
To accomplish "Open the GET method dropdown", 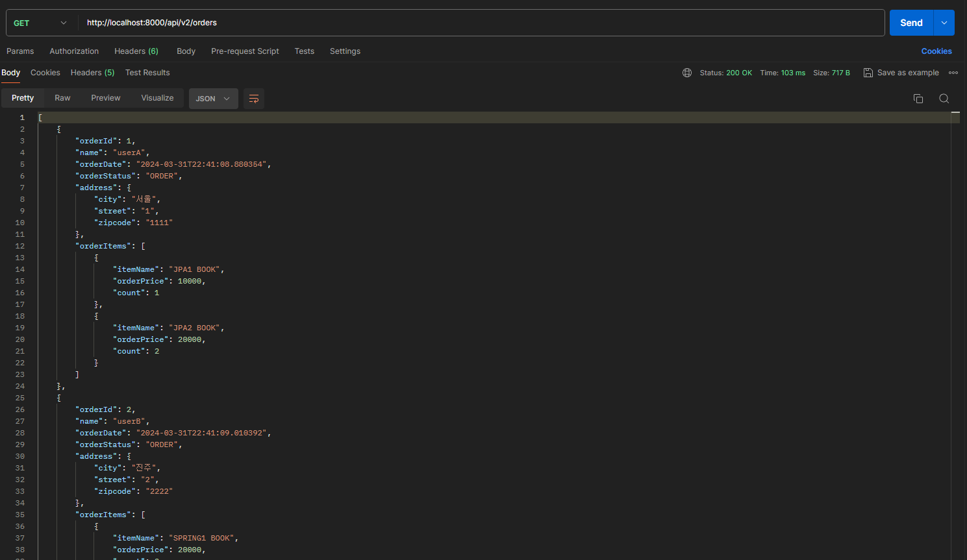I will [x=40, y=23].
